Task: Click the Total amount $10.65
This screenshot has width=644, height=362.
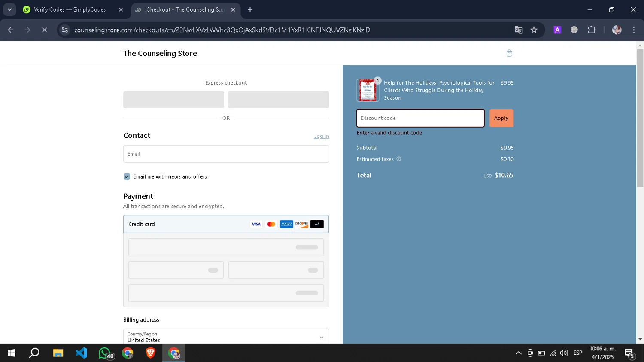Action: (x=504, y=175)
